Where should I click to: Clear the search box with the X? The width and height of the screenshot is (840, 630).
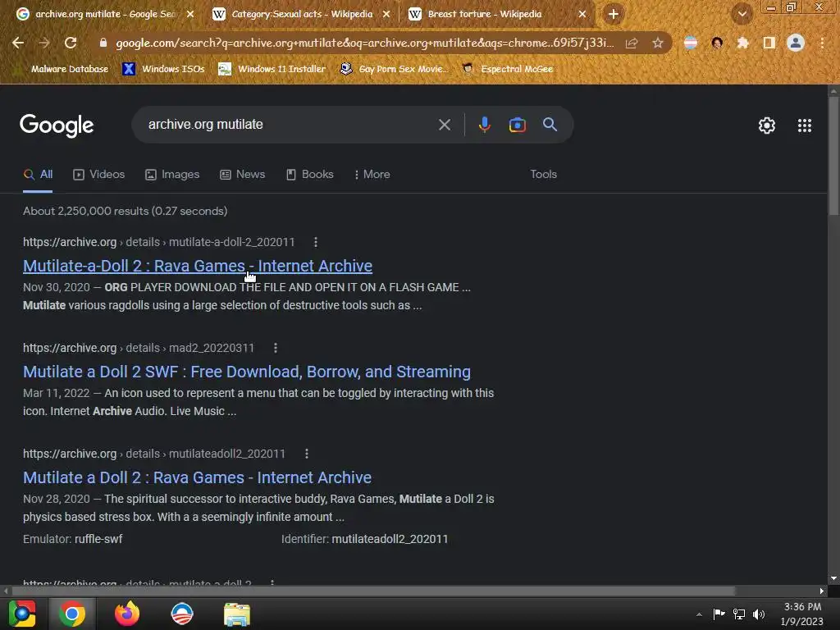tap(444, 125)
